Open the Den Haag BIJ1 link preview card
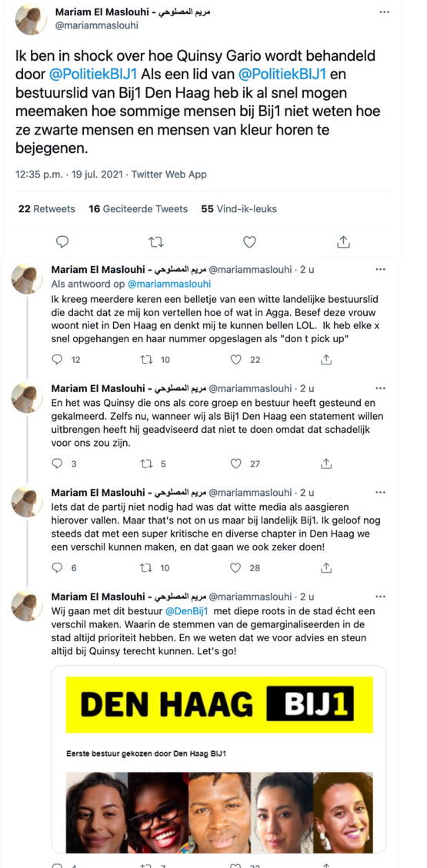The image size is (427, 868). pos(219,759)
